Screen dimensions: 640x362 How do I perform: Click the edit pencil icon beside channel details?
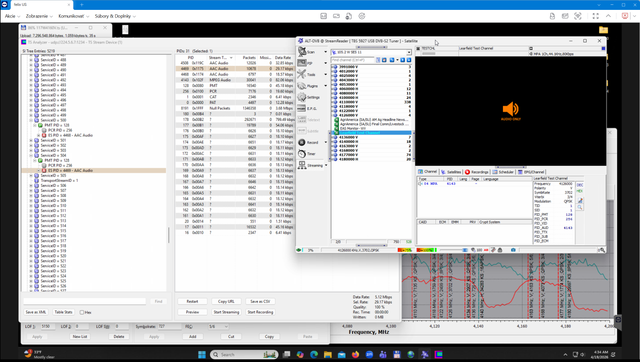click(x=580, y=200)
